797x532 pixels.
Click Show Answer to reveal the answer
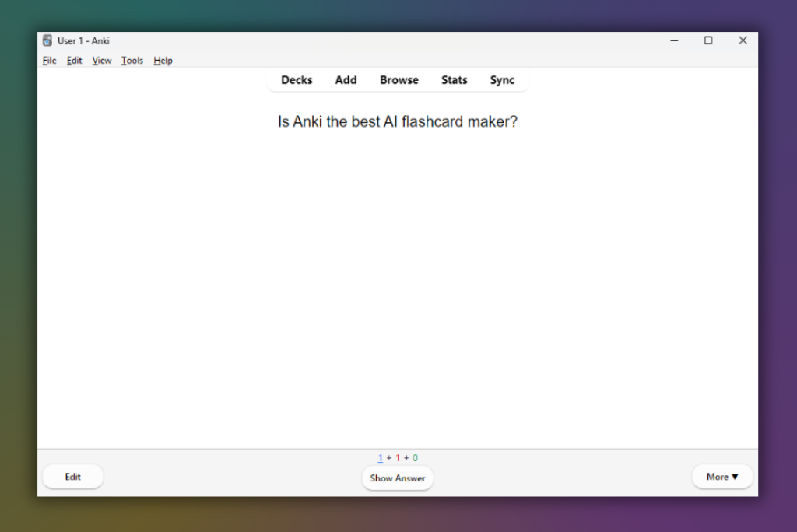(x=397, y=478)
